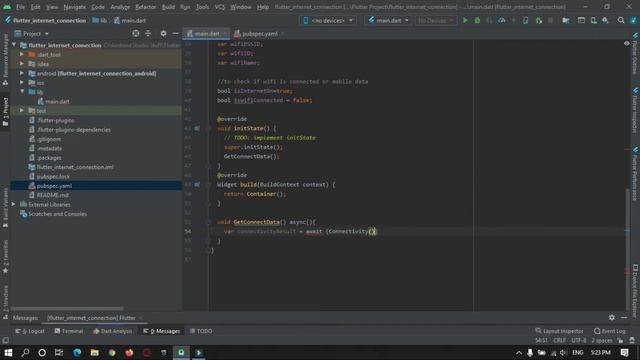Hide the Messages panel with minus icon
The height and width of the screenshot is (360, 640).
pos(624,317)
